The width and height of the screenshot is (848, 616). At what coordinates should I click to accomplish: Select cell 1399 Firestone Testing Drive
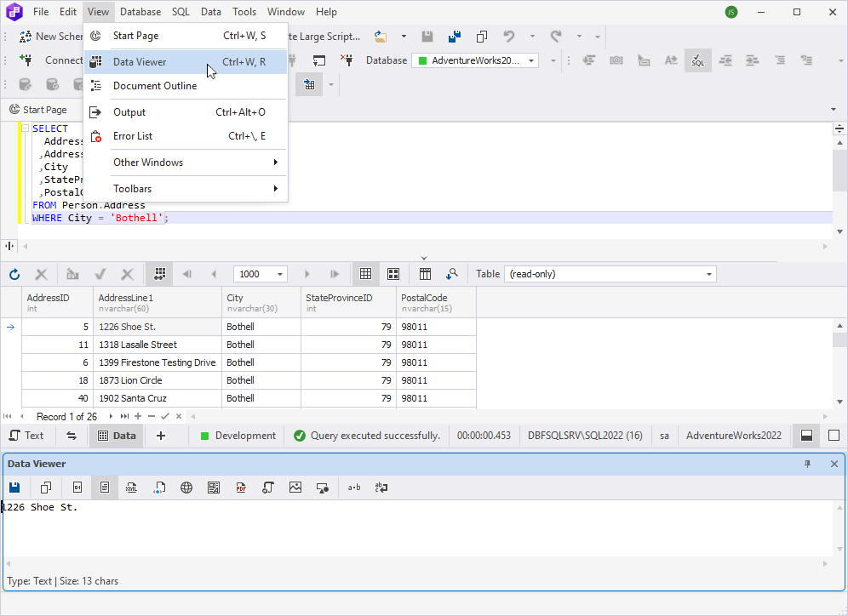158,362
